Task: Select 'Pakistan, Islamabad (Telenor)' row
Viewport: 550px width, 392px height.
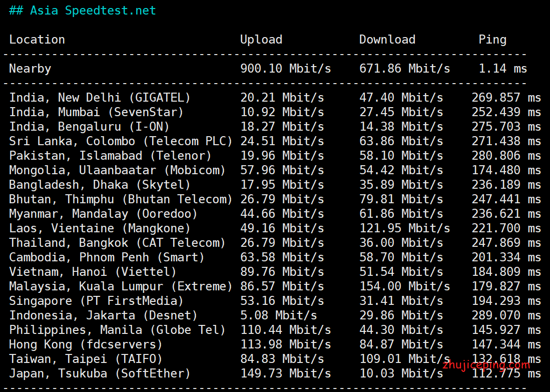Action: pyautogui.click(x=275, y=156)
